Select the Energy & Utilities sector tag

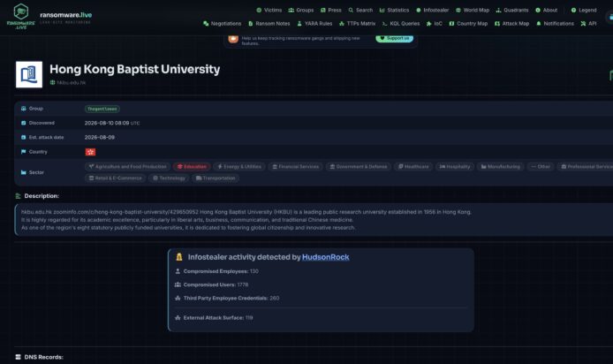coord(239,167)
